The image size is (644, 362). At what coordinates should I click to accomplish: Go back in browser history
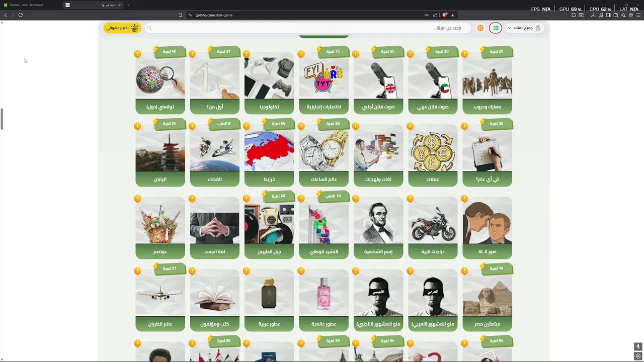[6, 15]
